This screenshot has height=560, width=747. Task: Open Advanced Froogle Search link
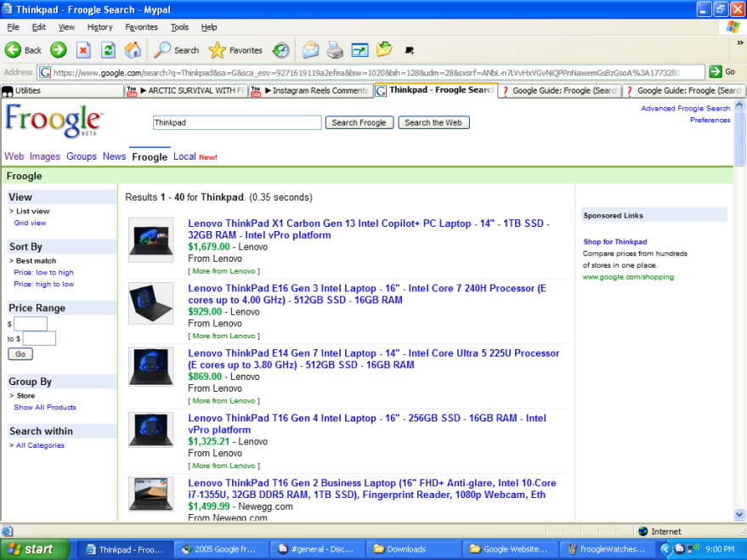tap(685, 108)
